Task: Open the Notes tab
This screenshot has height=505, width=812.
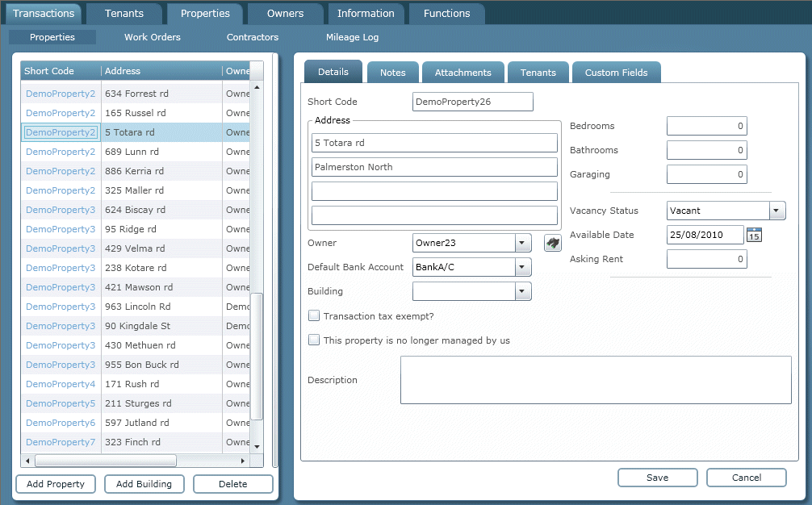Action: [x=393, y=73]
